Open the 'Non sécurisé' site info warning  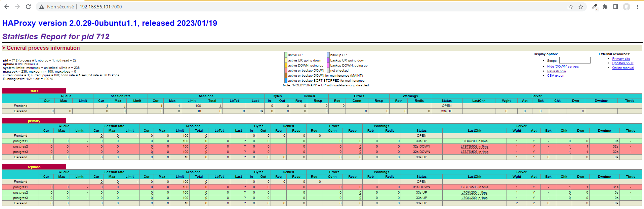click(x=56, y=7)
